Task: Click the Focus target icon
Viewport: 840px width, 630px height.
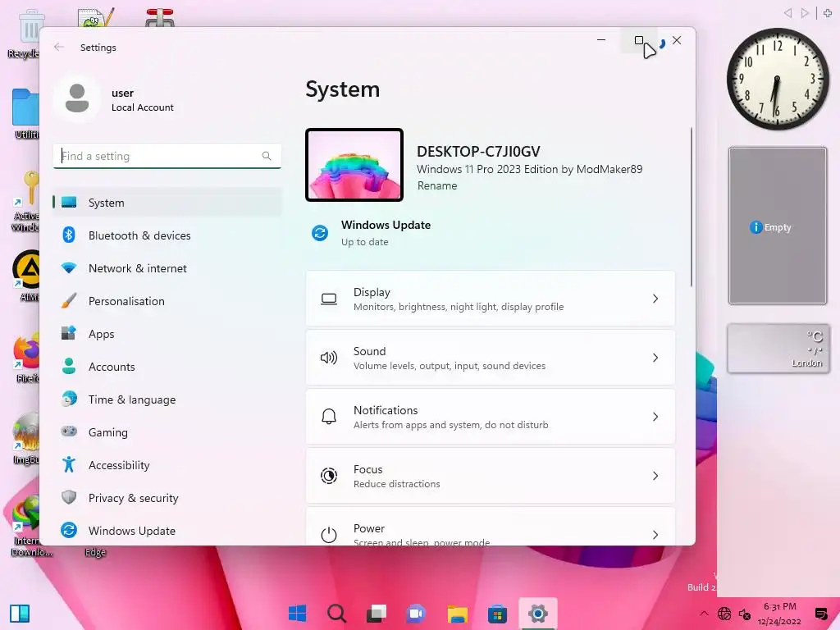Action: coord(329,476)
